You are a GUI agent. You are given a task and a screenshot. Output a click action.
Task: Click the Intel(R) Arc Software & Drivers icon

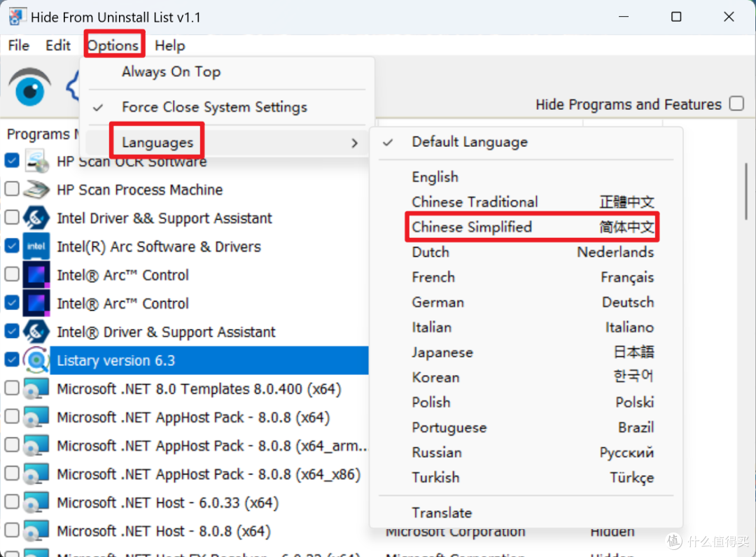click(36, 246)
